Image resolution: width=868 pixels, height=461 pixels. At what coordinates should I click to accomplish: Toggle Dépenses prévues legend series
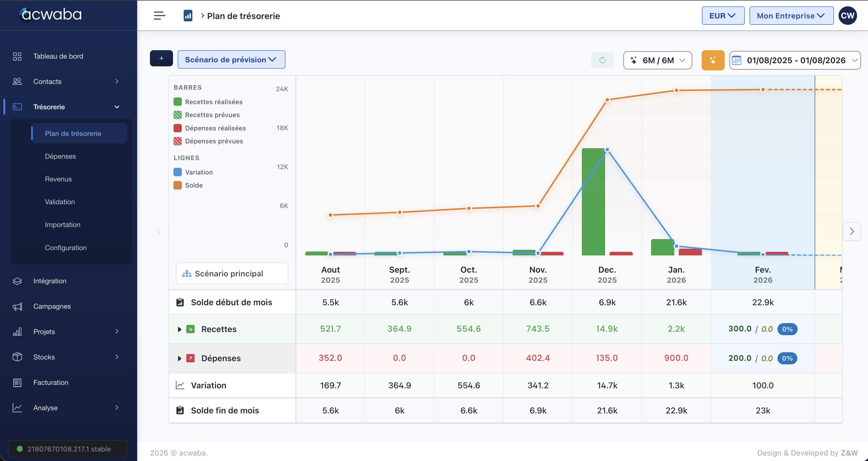coord(214,141)
